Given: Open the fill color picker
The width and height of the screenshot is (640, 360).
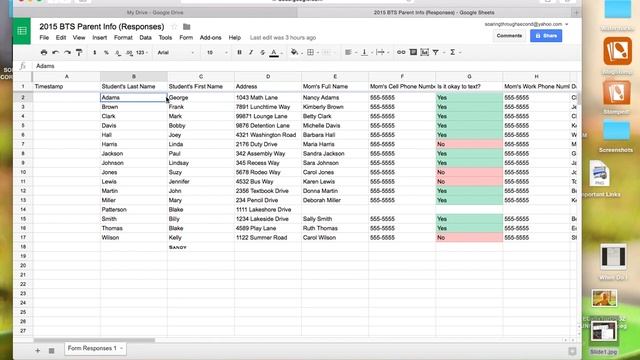Looking at the screenshot, I should click(x=294, y=52).
